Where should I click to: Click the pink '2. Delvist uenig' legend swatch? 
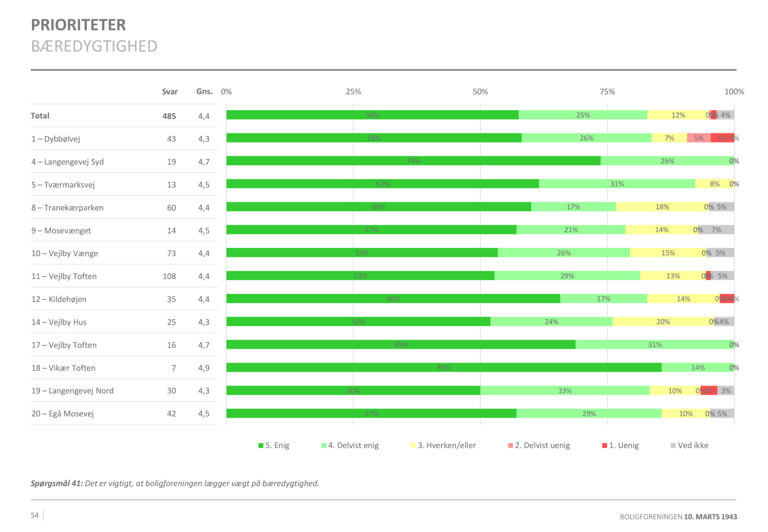pos(510,446)
